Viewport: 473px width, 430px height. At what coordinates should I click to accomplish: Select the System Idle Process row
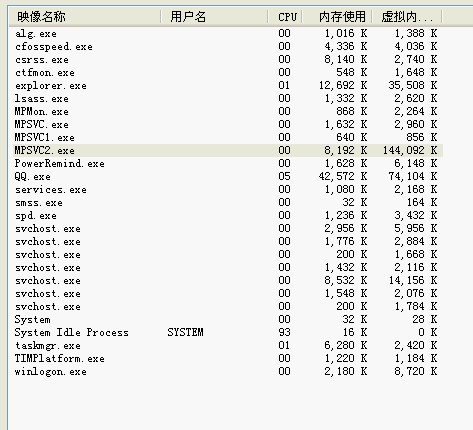pyautogui.click(x=228, y=332)
